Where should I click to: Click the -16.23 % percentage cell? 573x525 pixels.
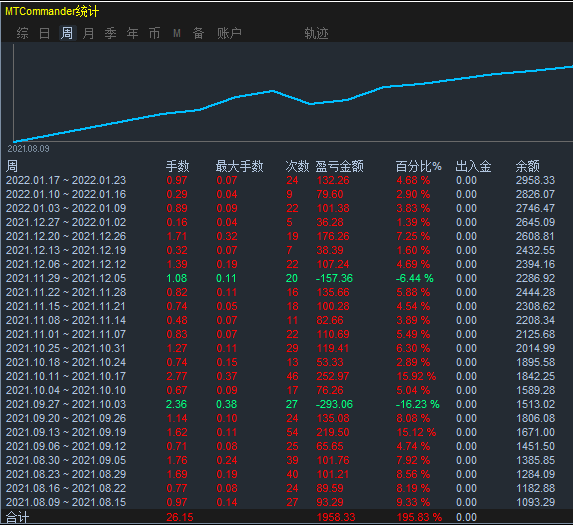(418, 404)
